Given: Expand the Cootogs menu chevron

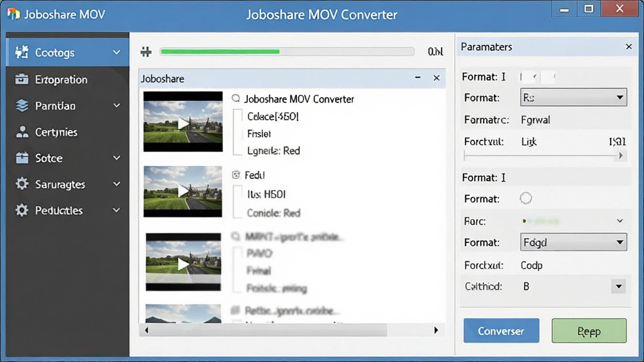Looking at the screenshot, I should click(x=116, y=53).
